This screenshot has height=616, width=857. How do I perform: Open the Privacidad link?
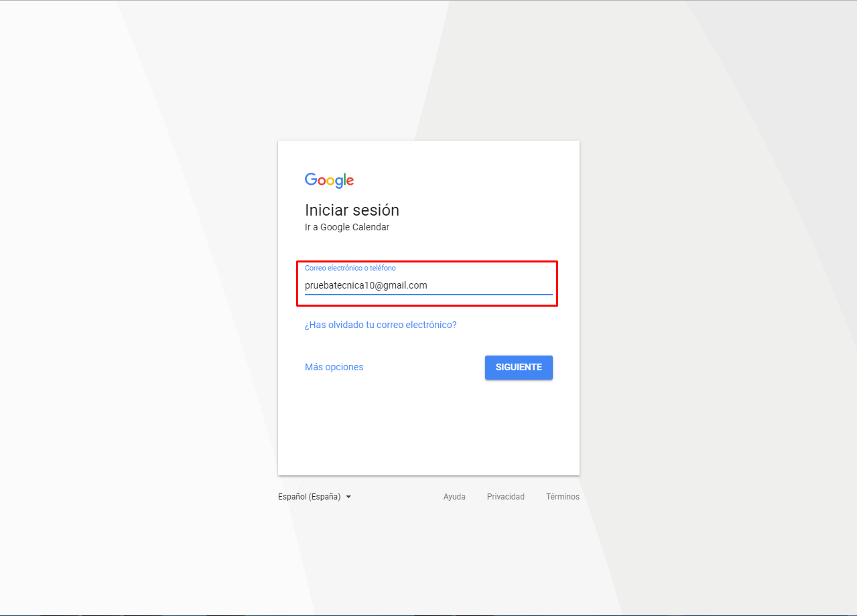[506, 497]
